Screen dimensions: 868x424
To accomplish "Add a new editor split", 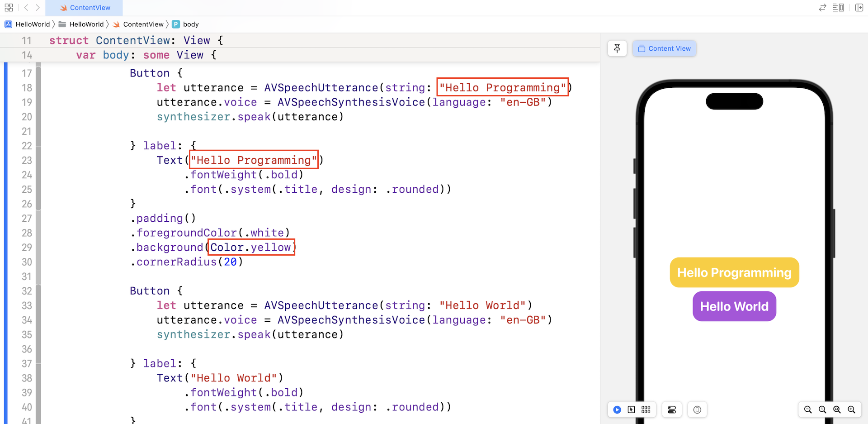I will (x=859, y=8).
